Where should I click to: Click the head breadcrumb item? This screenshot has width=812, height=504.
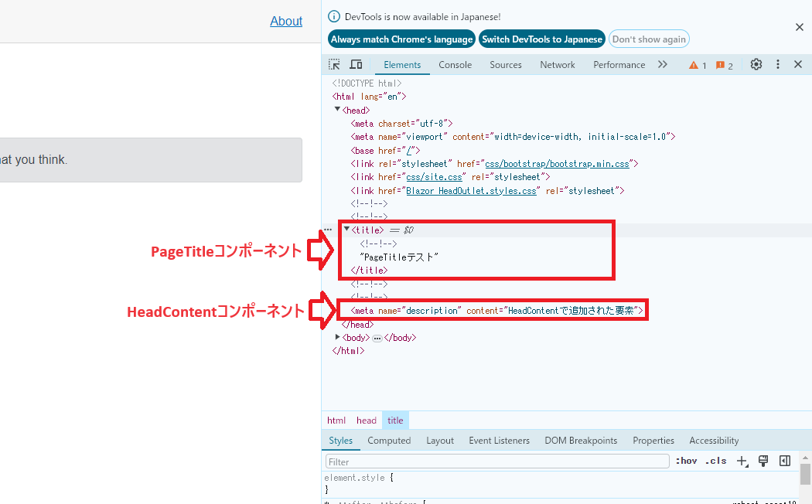366,421
